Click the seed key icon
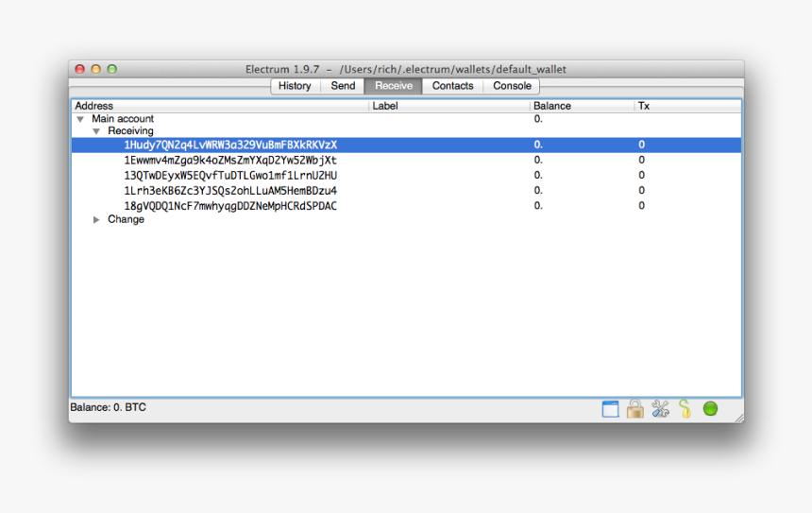This screenshot has height=513, width=812. point(685,409)
